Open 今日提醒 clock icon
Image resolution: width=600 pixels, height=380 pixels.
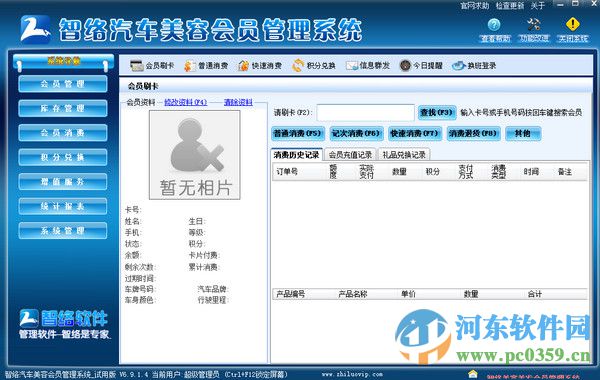pyautogui.click(x=405, y=66)
